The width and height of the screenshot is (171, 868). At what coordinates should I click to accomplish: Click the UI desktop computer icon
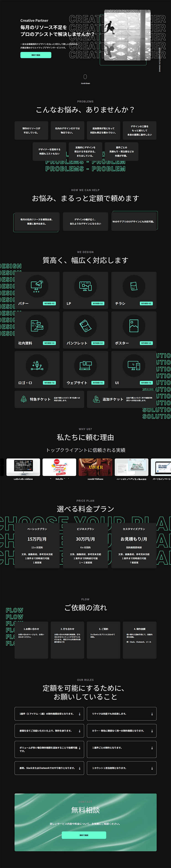tap(134, 365)
